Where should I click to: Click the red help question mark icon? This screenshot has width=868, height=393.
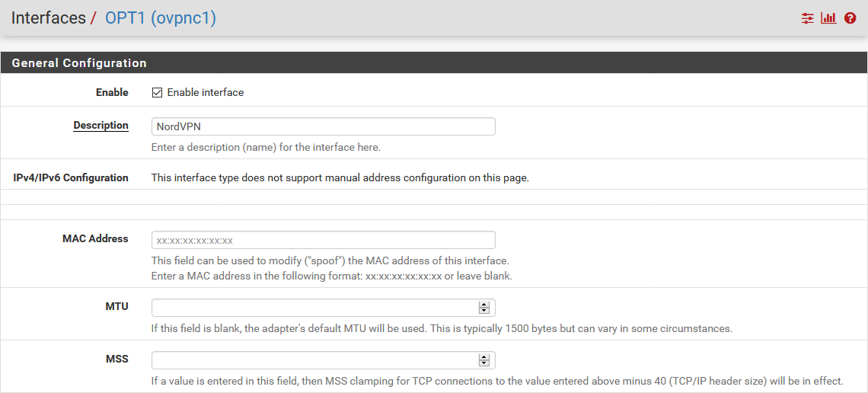[x=850, y=18]
